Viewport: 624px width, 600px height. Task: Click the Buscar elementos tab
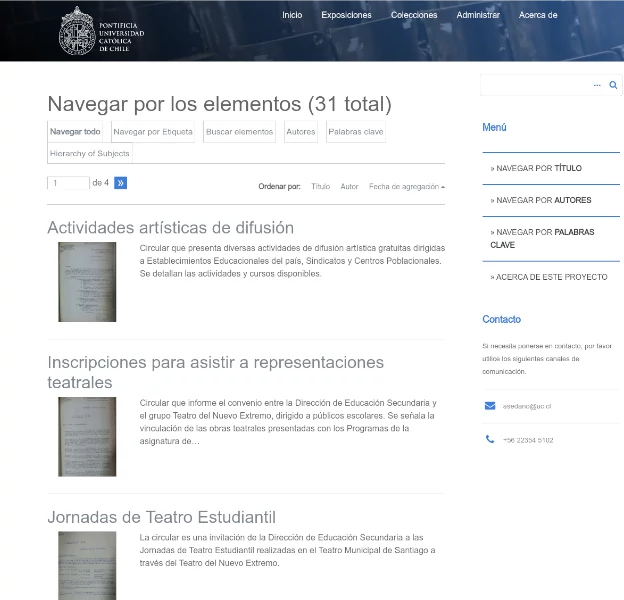239,132
